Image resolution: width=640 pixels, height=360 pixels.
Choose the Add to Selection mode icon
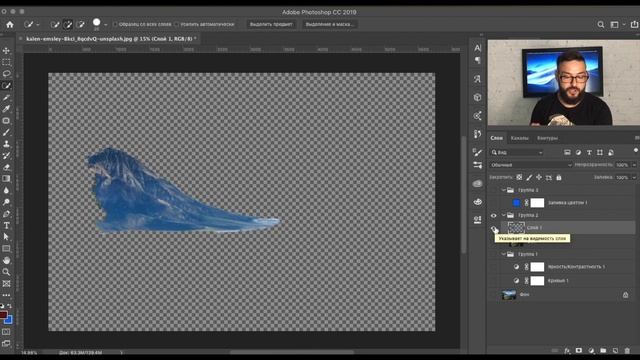point(68,24)
